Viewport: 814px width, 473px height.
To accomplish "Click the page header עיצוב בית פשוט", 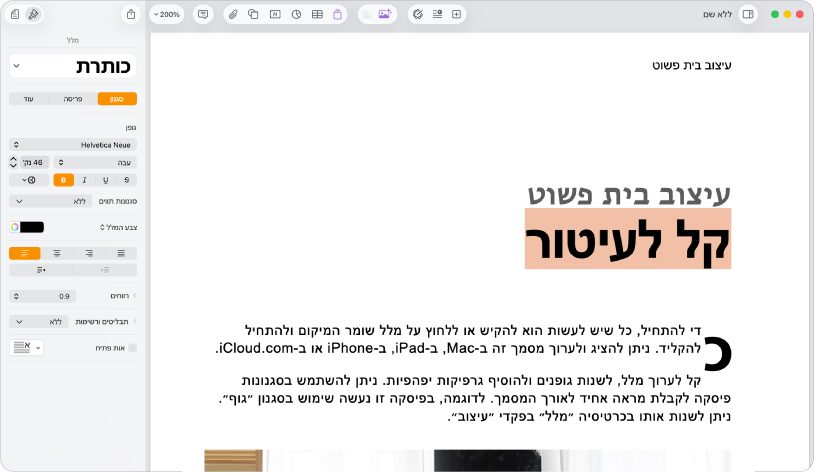I will click(691, 65).
